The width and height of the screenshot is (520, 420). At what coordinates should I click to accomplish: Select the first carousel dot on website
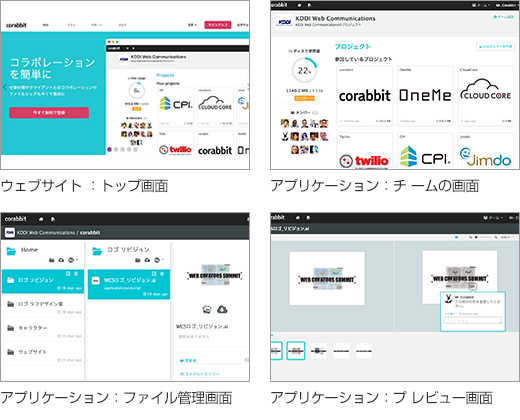(x=109, y=150)
